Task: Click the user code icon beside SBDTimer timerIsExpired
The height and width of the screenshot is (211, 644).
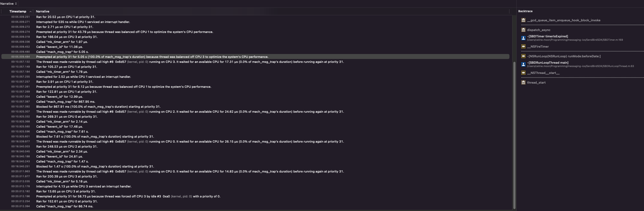Action: click(x=523, y=38)
